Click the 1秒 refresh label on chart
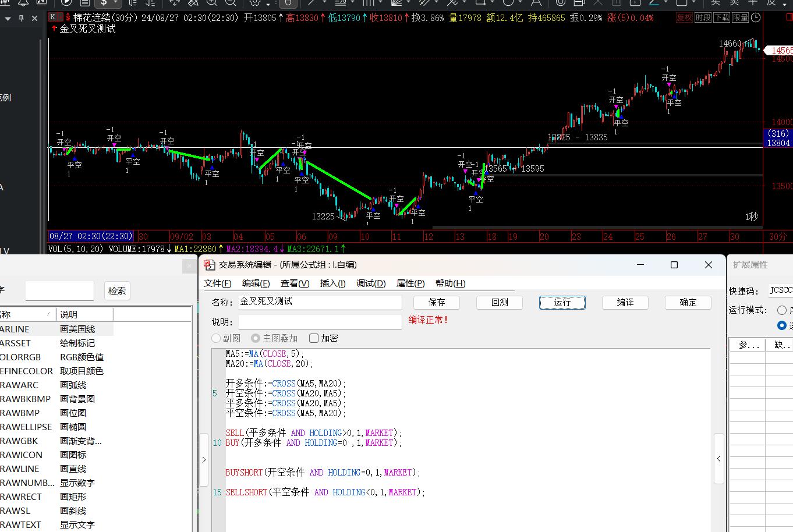This screenshot has height=532, width=793. [x=752, y=217]
